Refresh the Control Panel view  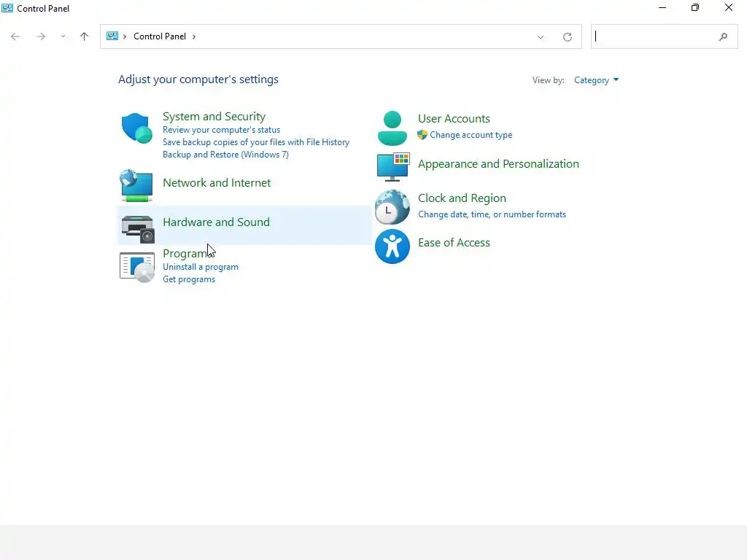pyautogui.click(x=568, y=37)
